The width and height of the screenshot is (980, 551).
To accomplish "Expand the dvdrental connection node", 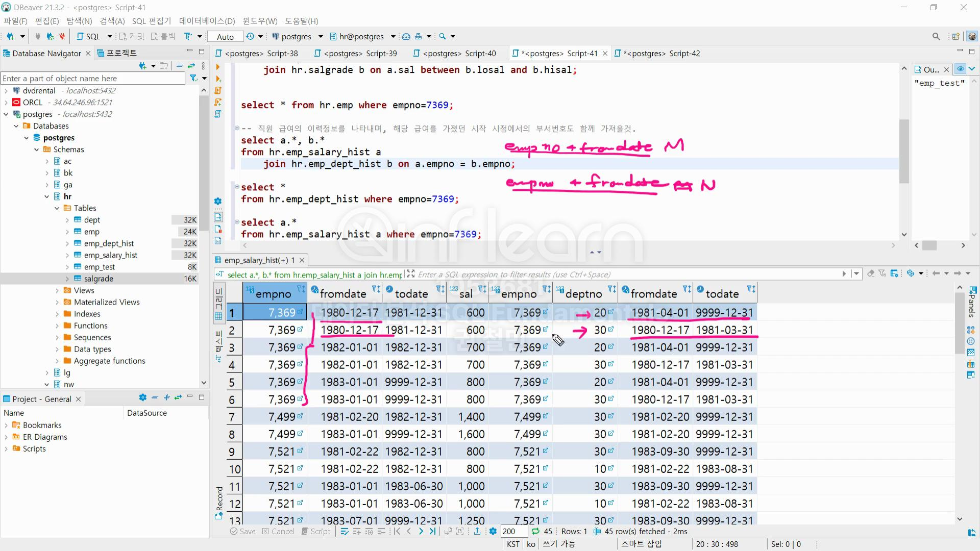I will click(6, 91).
